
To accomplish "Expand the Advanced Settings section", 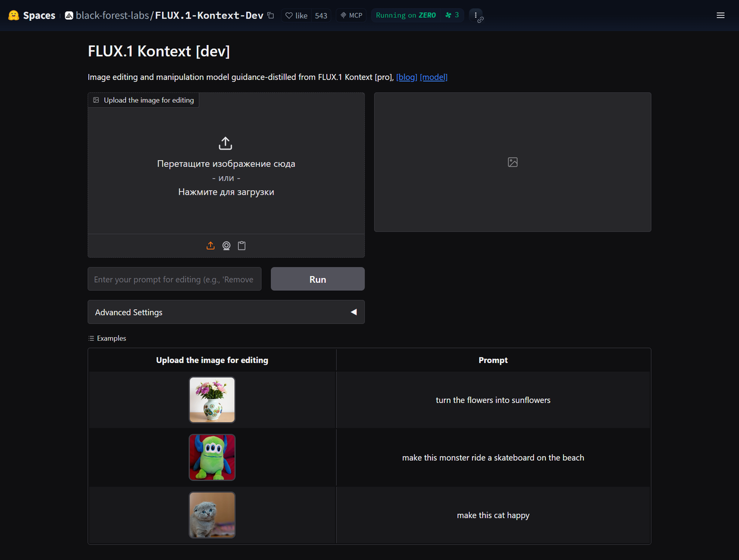I will [x=226, y=312].
